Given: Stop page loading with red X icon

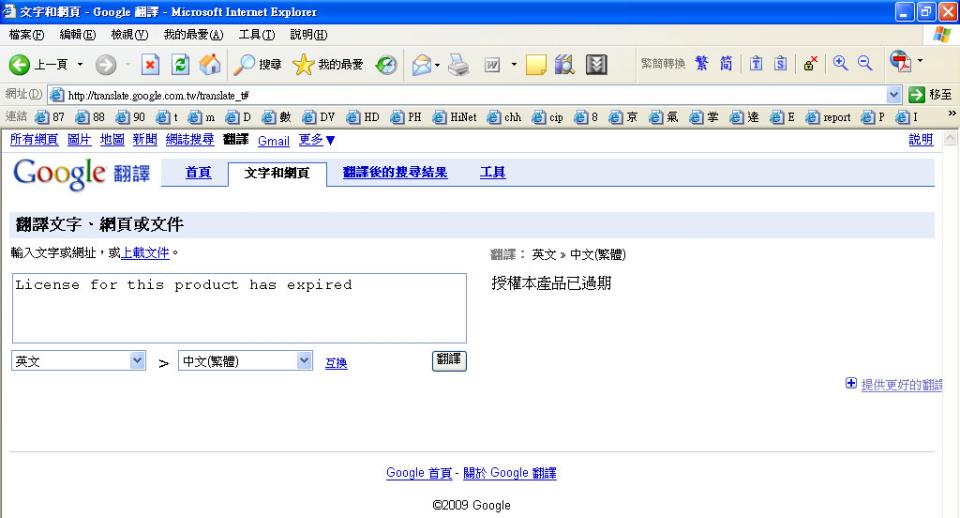Looking at the screenshot, I should [150, 64].
